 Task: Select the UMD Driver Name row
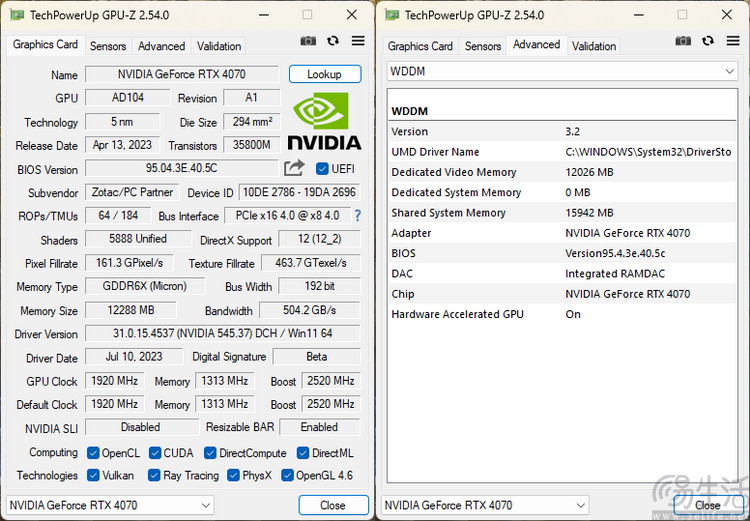[x=562, y=152]
